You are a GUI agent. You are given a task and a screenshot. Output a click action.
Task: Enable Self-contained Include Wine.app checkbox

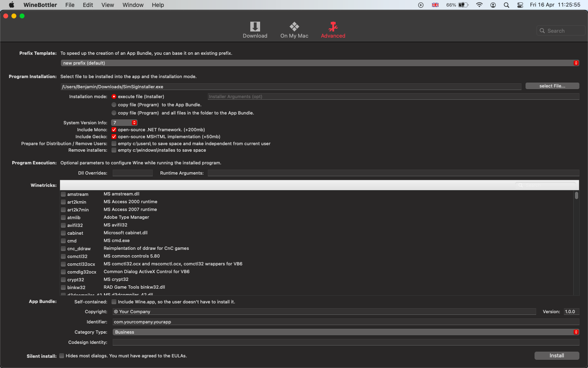pyautogui.click(x=114, y=302)
